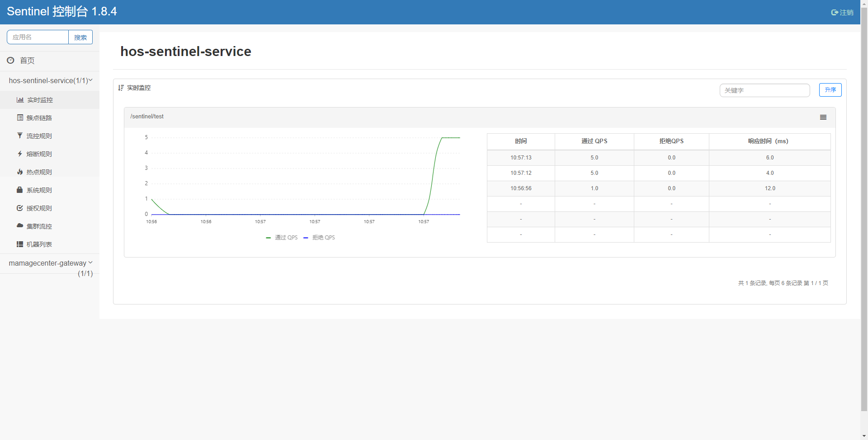The height and width of the screenshot is (440, 868).
Task: Select the 授权规则 checkmark icon
Action: pyautogui.click(x=20, y=208)
